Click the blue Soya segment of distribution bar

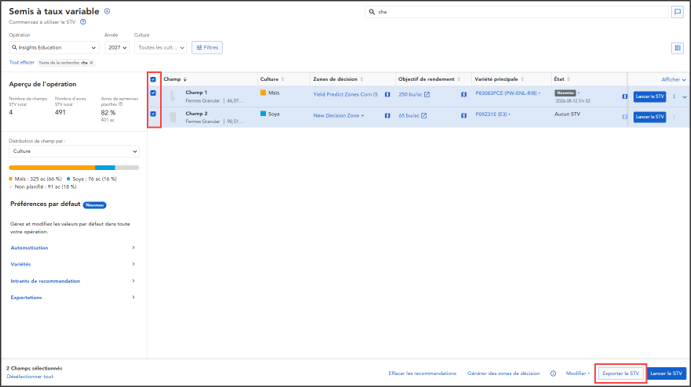click(105, 167)
